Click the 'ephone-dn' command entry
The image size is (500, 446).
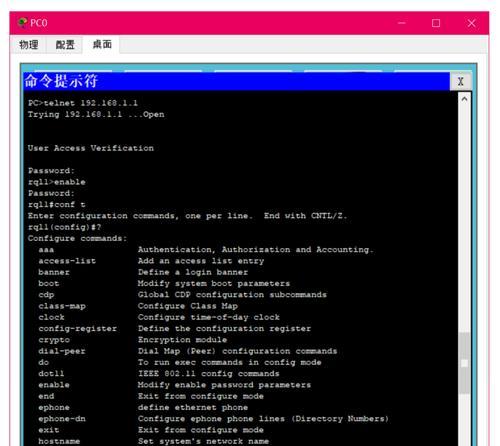(62, 419)
